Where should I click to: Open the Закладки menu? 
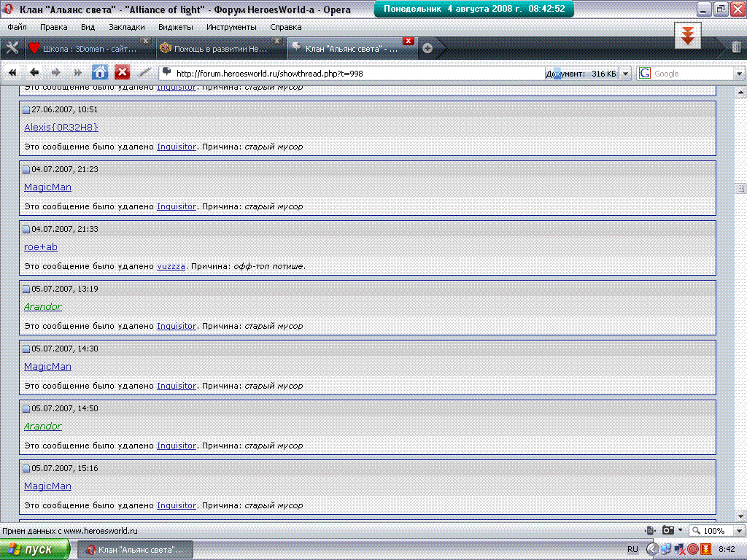point(127,27)
